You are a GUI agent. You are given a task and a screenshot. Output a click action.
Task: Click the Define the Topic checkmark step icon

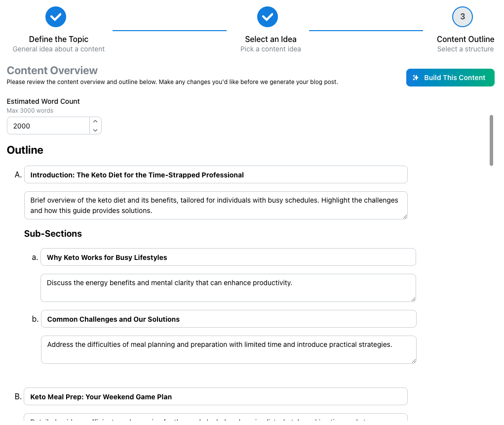pos(56,17)
